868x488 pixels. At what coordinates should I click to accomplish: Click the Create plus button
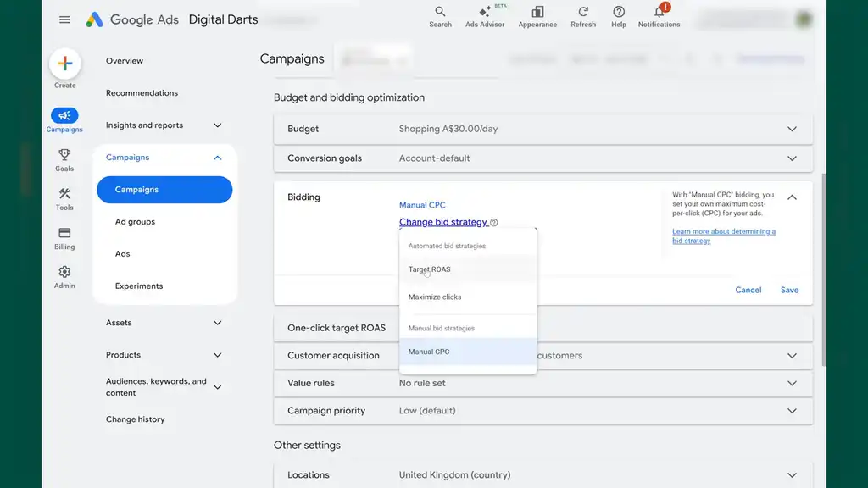tap(64, 64)
